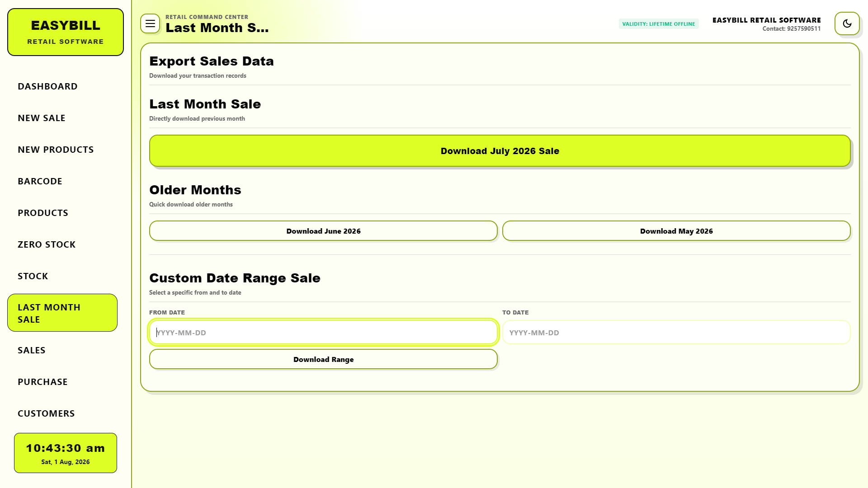Click the Export Sales Data heading

tap(212, 61)
